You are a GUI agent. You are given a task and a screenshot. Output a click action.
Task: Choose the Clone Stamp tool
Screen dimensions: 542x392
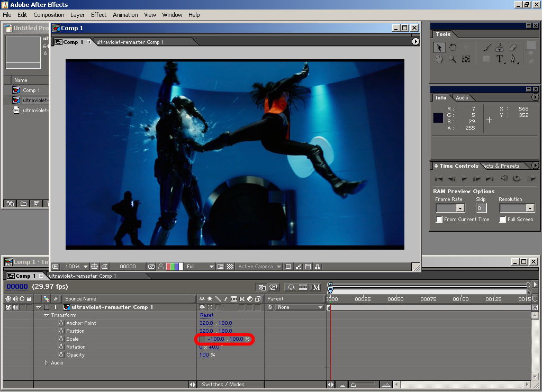pos(500,47)
